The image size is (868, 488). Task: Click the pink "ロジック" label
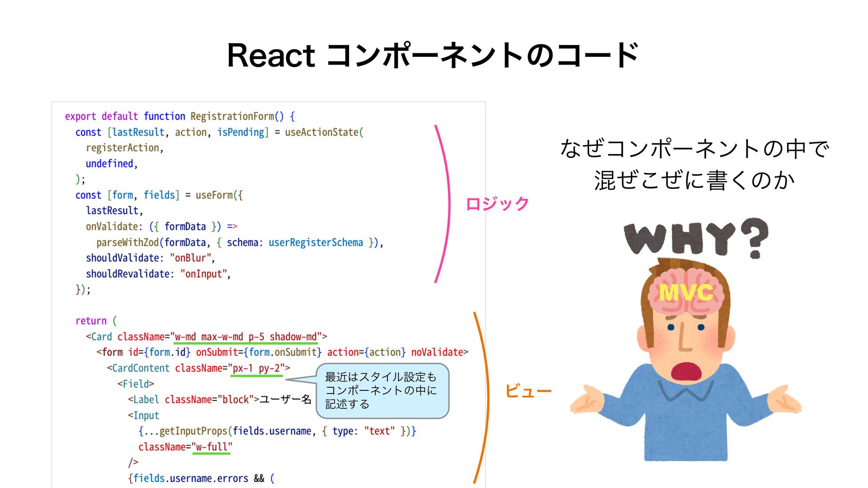497,204
